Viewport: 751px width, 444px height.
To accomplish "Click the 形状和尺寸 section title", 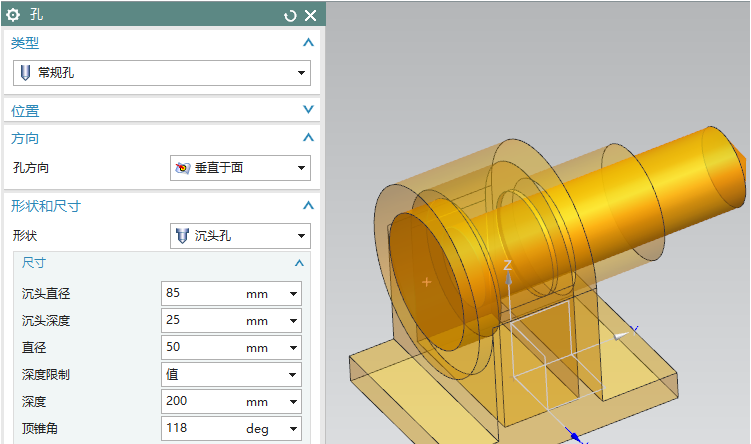I will click(46, 206).
